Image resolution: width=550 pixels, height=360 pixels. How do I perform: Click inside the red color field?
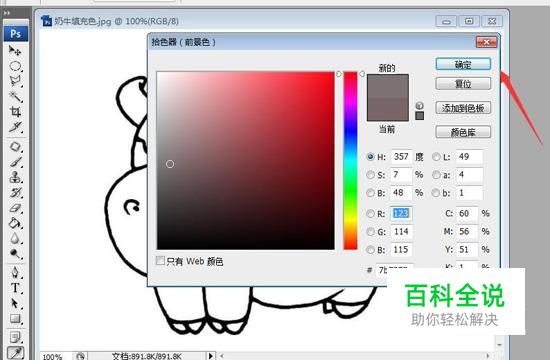pos(246,161)
